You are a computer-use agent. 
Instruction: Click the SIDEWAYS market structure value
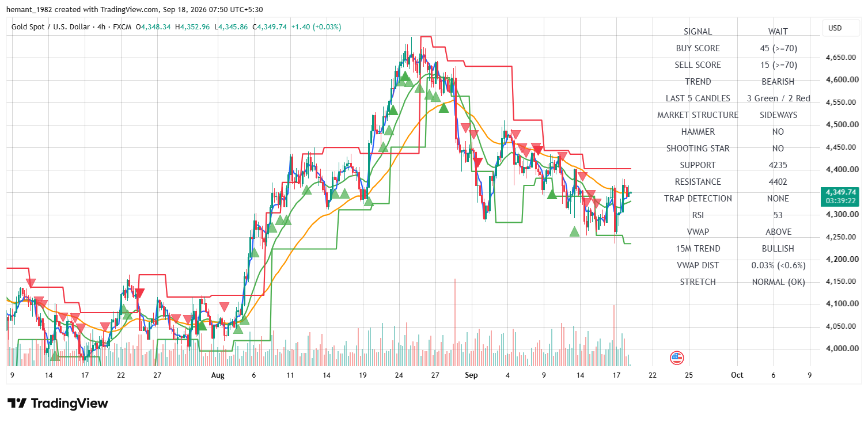coord(778,115)
